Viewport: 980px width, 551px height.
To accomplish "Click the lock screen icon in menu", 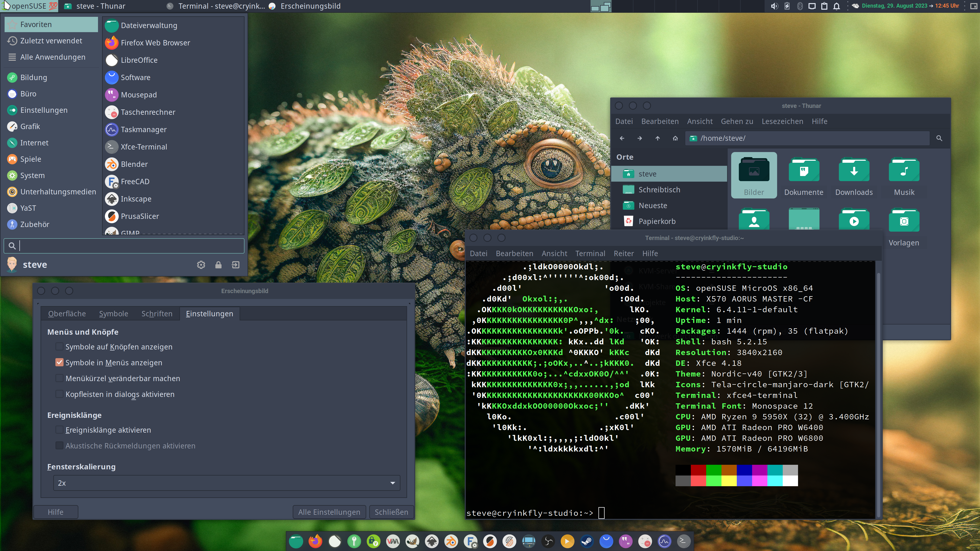I will click(x=218, y=265).
